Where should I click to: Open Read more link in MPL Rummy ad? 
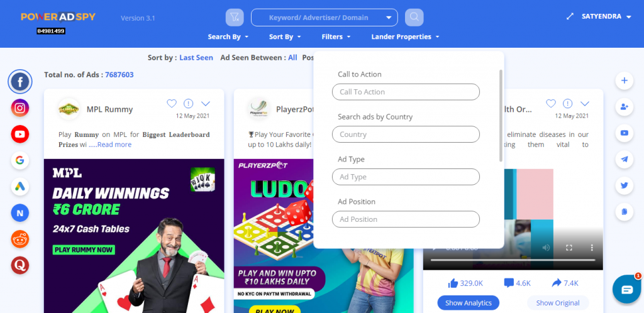click(114, 145)
